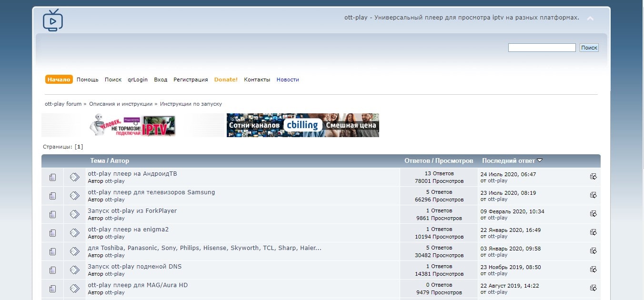
Task: Jump to last post of enigma2 topic
Action: click(593, 232)
